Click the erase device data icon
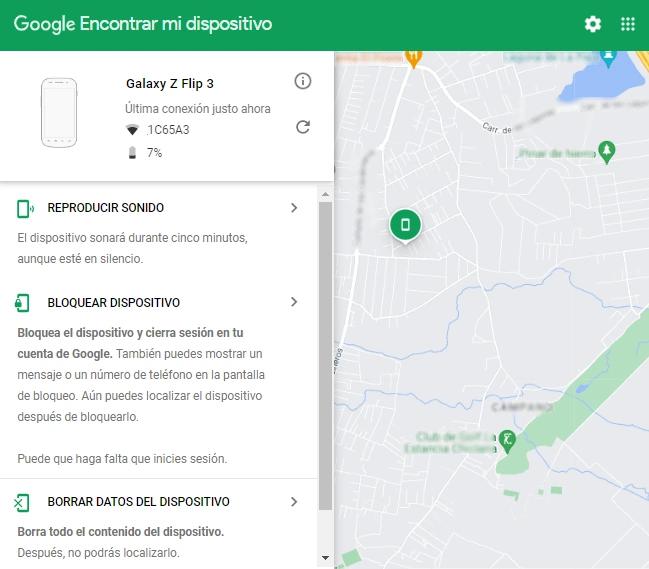Screen dimensions: 649x569 tap(23, 502)
